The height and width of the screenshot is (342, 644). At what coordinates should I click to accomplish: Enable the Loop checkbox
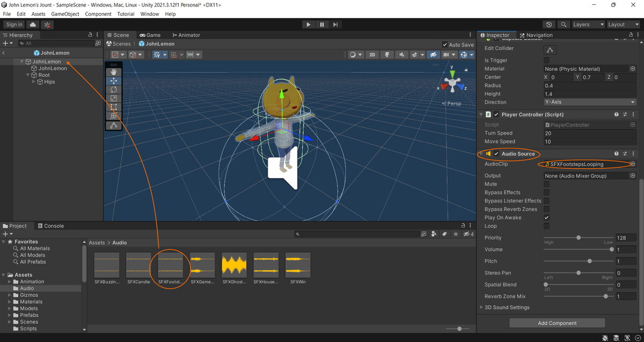click(x=546, y=226)
